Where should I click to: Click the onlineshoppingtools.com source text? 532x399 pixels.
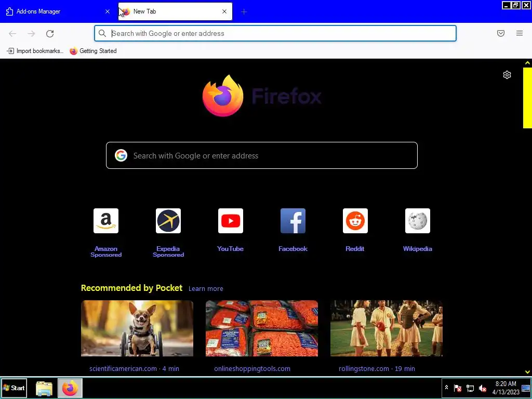coord(252,368)
